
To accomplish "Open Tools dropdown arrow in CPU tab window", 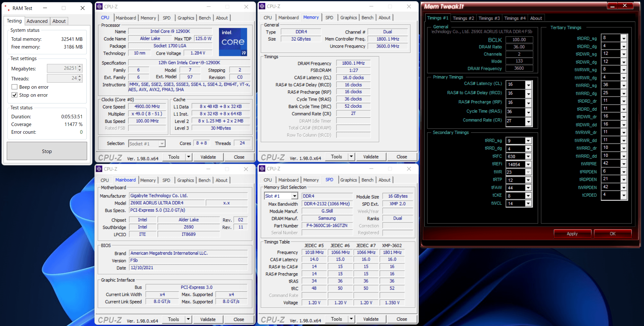I will point(189,157).
